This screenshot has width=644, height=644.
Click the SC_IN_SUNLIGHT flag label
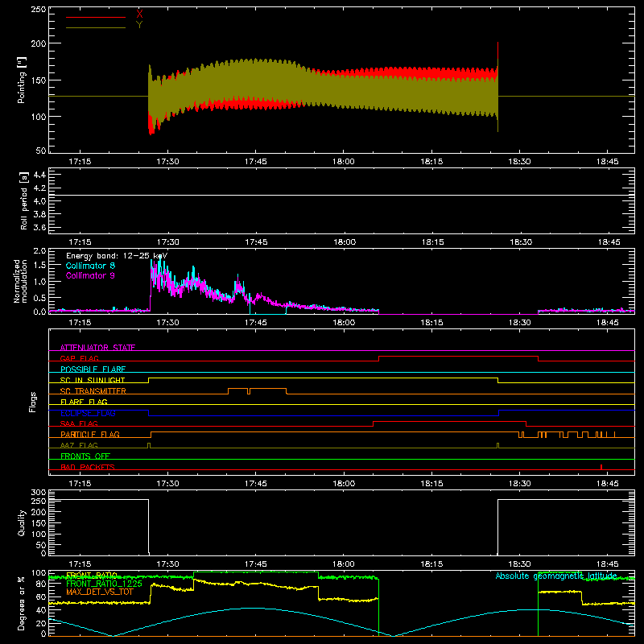(x=93, y=380)
